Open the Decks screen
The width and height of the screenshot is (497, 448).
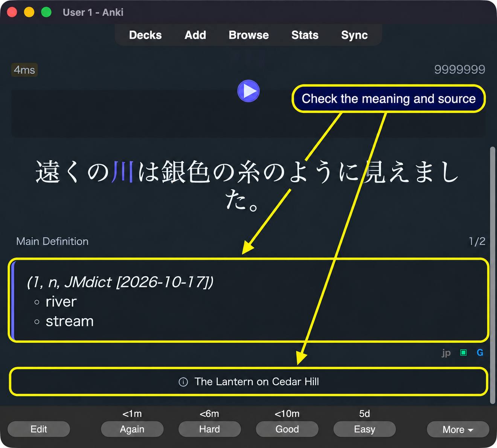point(145,35)
